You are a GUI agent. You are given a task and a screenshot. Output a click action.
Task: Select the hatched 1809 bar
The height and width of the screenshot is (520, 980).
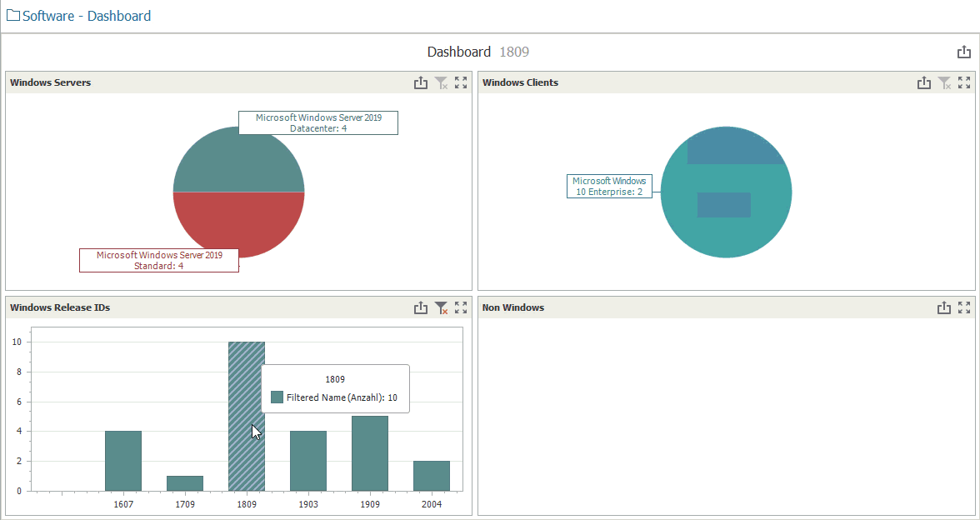pos(247,417)
